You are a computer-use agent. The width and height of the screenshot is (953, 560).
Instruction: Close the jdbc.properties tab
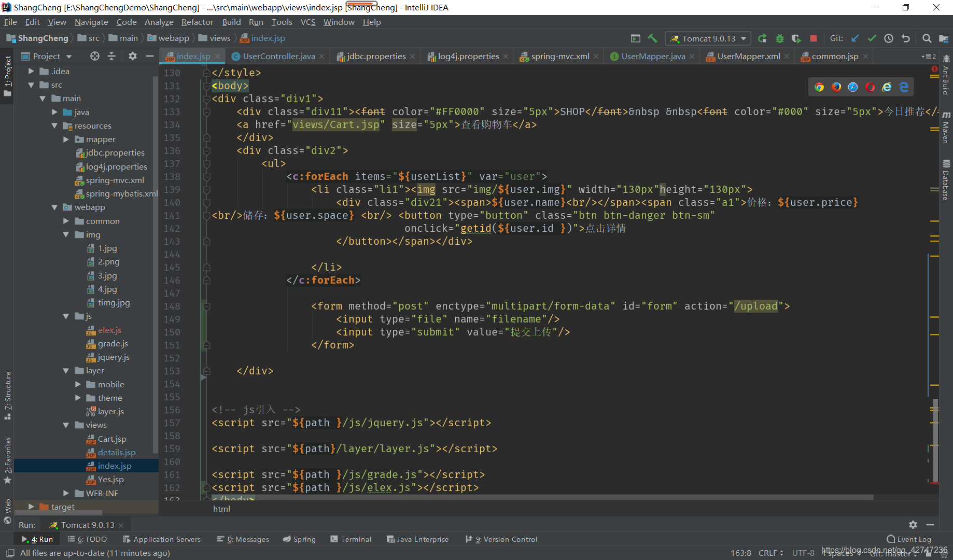[x=413, y=57]
